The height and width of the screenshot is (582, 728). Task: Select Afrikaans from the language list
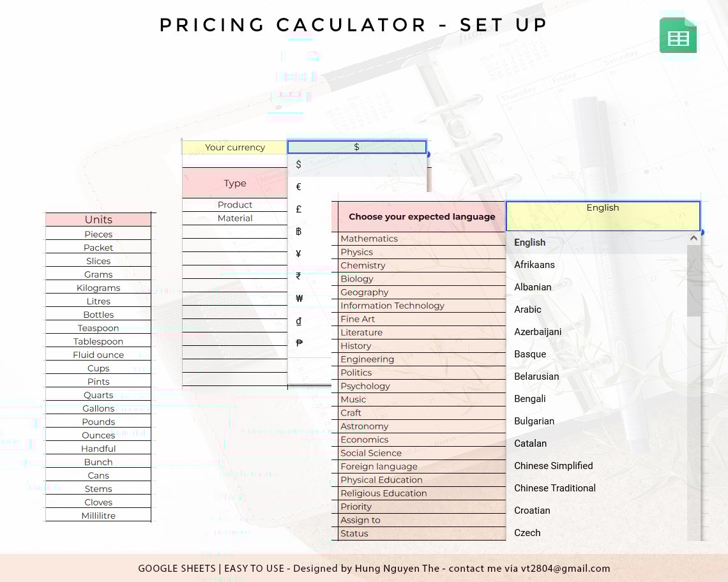pos(535,265)
